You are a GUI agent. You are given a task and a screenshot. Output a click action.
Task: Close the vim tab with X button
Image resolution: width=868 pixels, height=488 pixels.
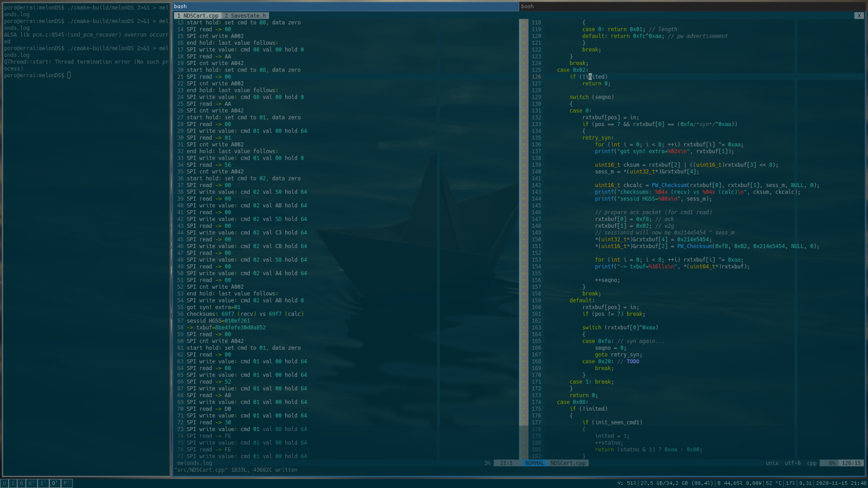pos(859,16)
